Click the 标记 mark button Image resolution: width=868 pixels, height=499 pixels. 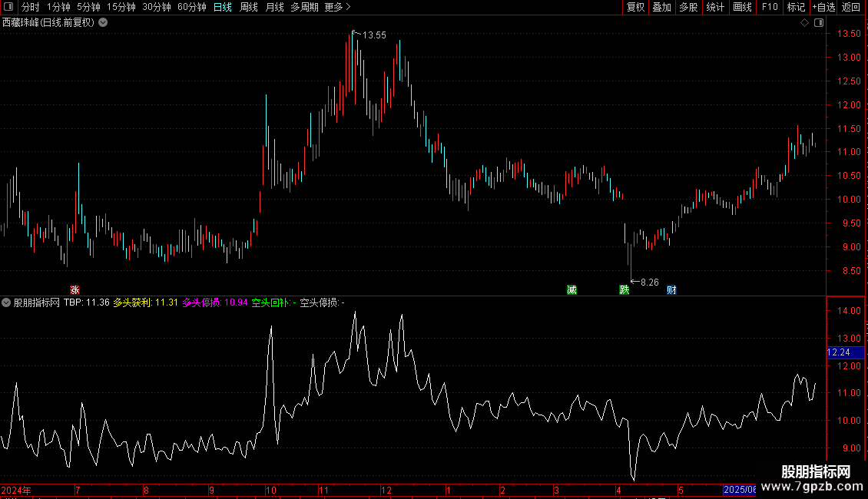[796, 7]
